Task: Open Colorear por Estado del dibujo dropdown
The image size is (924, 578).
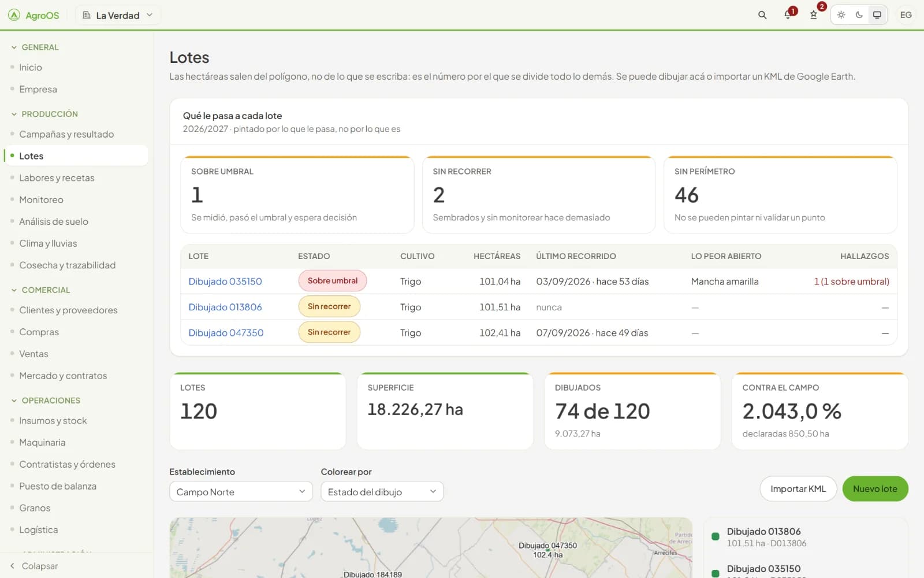Action: [x=382, y=491]
